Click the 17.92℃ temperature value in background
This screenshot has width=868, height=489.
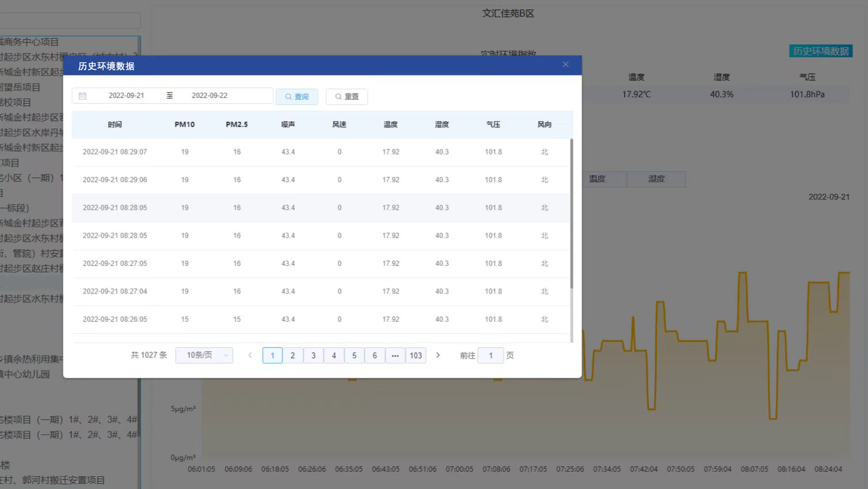(636, 94)
